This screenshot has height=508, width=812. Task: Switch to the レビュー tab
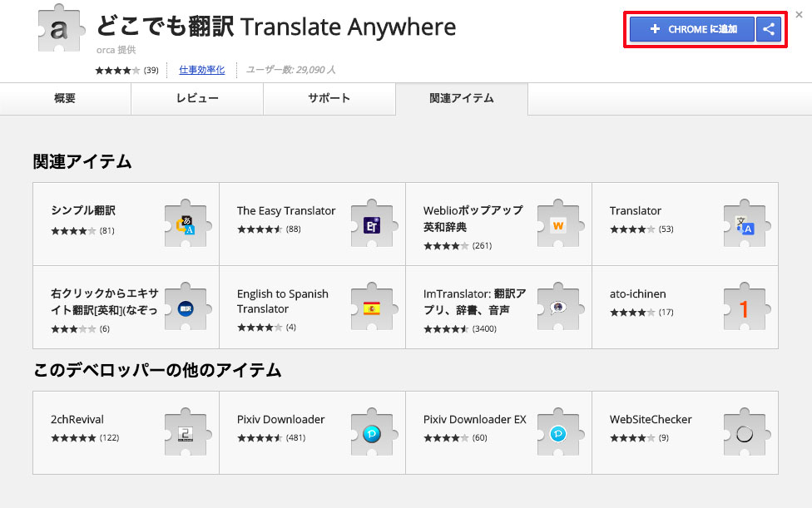pyautogui.click(x=197, y=98)
